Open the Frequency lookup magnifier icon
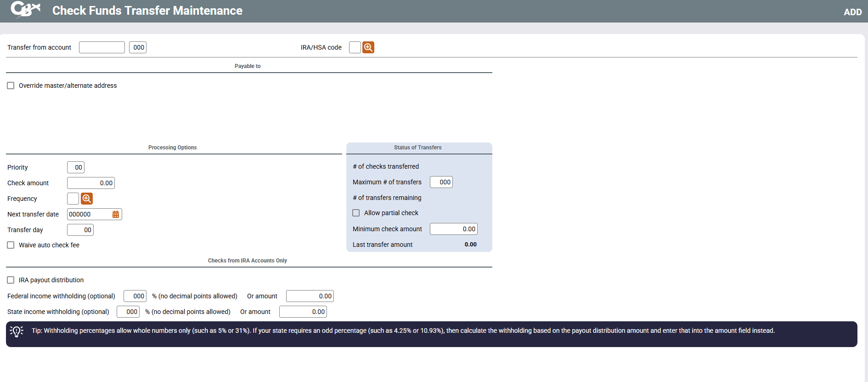868x382 pixels. [86, 199]
